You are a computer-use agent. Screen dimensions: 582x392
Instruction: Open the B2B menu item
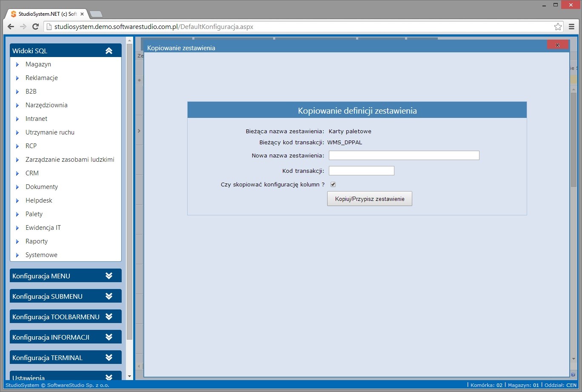point(31,92)
